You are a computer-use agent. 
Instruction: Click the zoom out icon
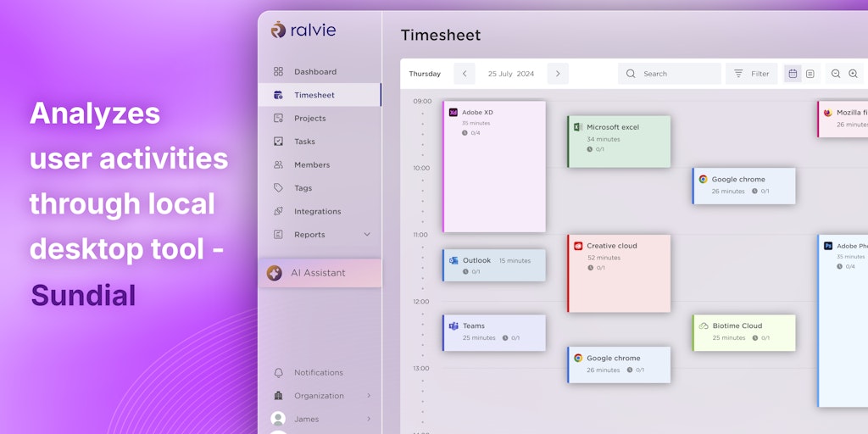tap(836, 74)
